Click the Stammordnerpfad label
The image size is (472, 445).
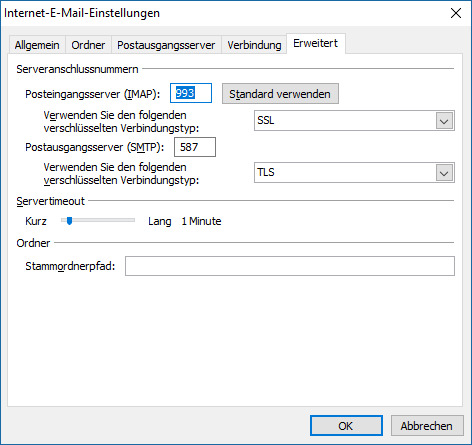(x=70, y=266)
